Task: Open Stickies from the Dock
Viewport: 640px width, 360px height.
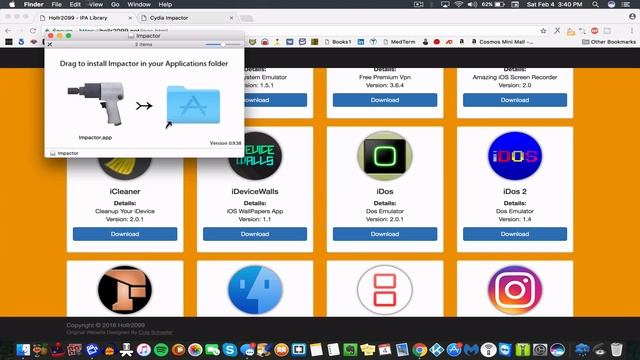Action: (x=367, y=350)
